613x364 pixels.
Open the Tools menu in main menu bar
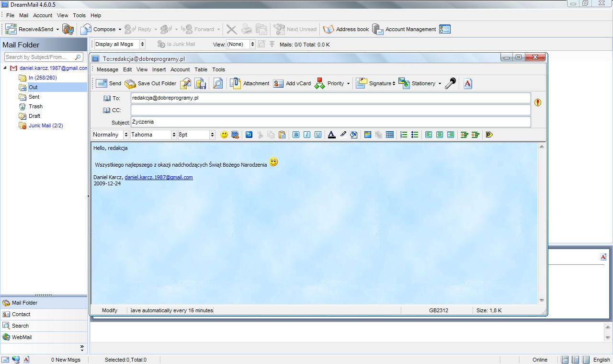(79, 15)
